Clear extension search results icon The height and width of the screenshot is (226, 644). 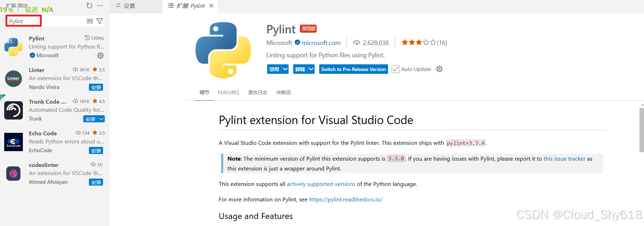(x=90, y=21)
